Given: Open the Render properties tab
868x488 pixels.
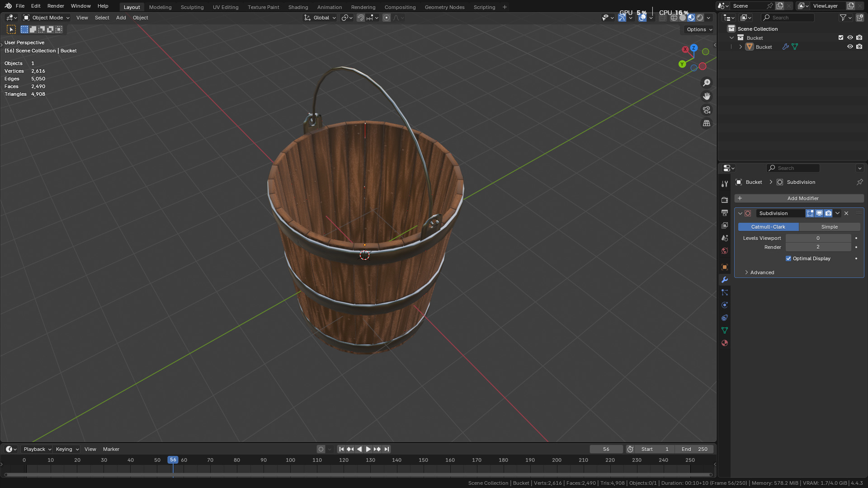Looking at the screenshot, I should pyautogui.click(x=725, y=200).
